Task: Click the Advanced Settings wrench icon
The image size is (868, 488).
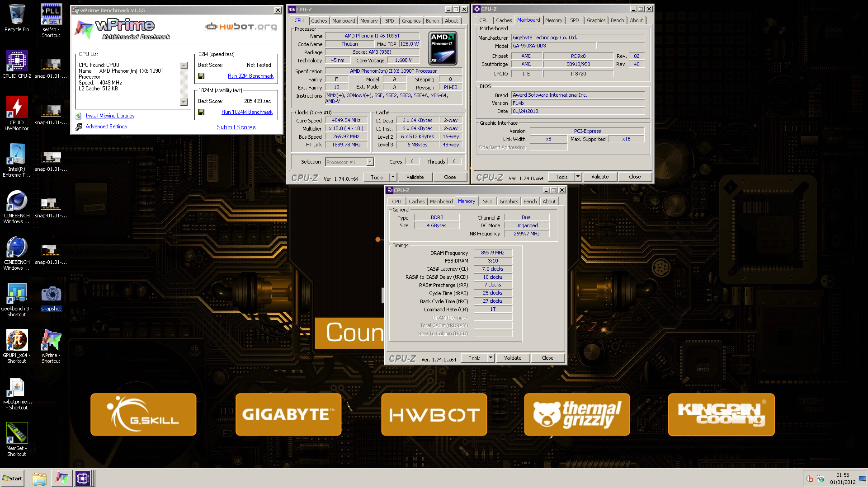Action: click(79, 127)
